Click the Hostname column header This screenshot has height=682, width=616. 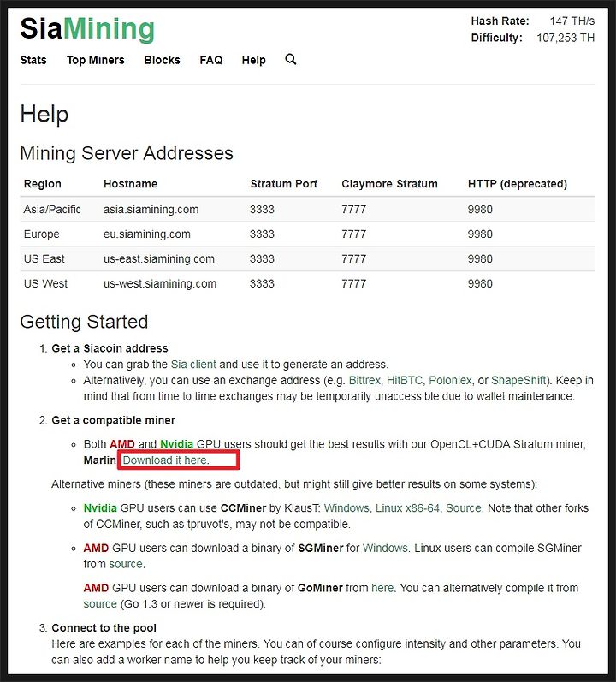(x=130, y=184)
